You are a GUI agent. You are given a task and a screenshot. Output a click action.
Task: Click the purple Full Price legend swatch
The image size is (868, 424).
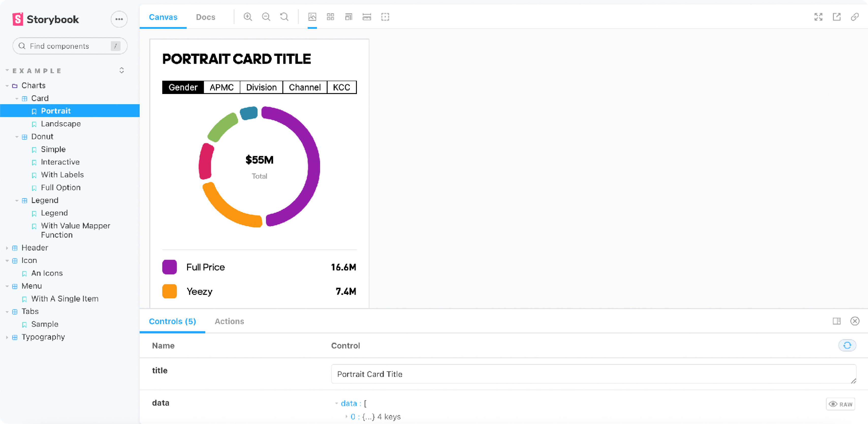[x=169, y=267]
